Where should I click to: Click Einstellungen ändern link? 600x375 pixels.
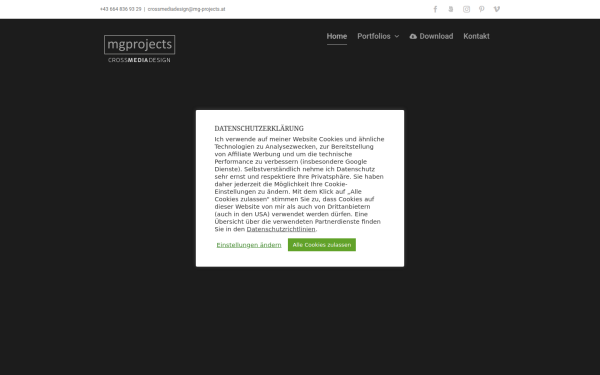point(249,245)
